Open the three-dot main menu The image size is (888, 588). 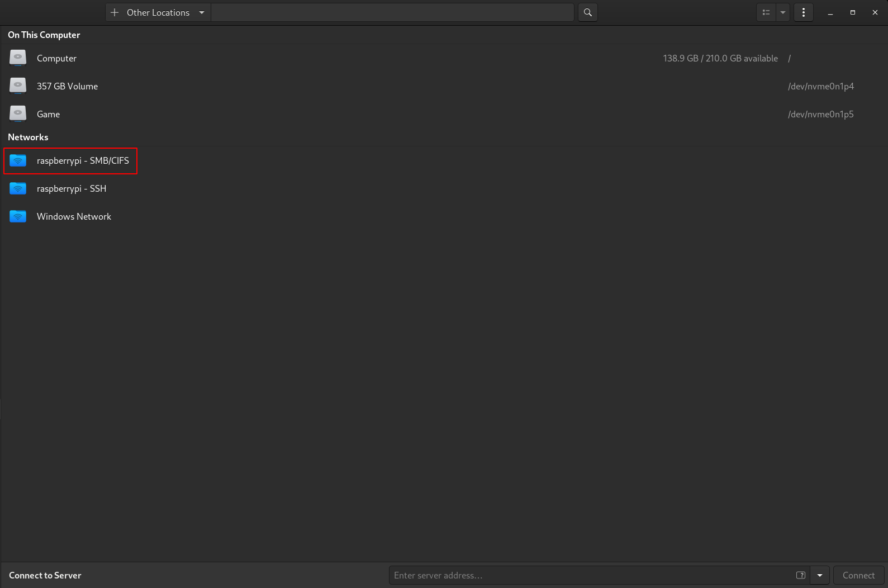pyautogui.click(x=803, y=12)
